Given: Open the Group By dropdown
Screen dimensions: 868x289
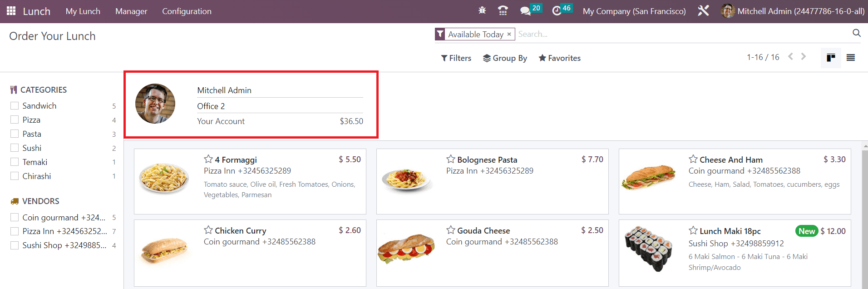Looking at the screenshot, I should pyautogui.click(x=505, y=58).
